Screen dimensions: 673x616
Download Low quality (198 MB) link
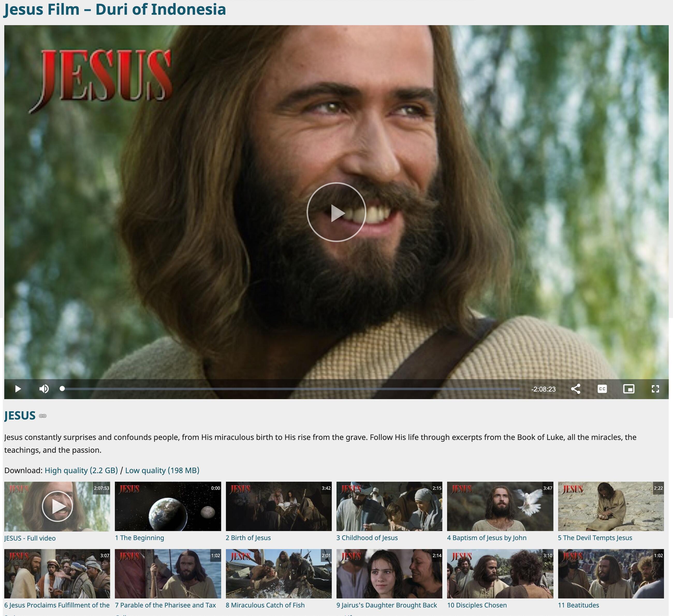(162, 471)
